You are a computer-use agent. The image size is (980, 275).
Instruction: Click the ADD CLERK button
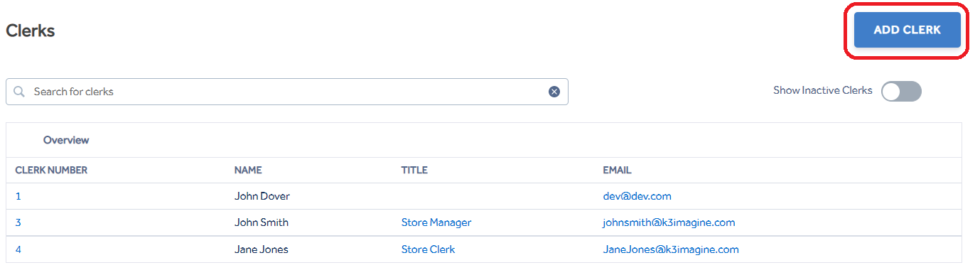click(x=907, y=30)
